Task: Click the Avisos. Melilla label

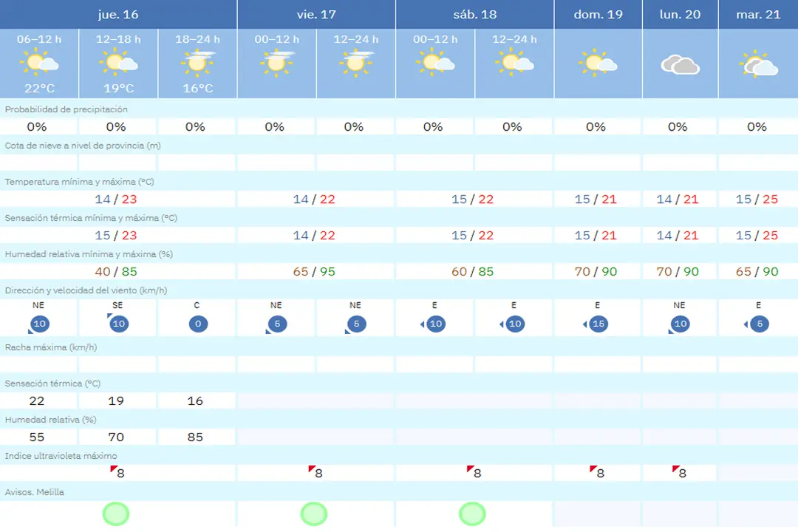Action: click(x=35, y=492)
